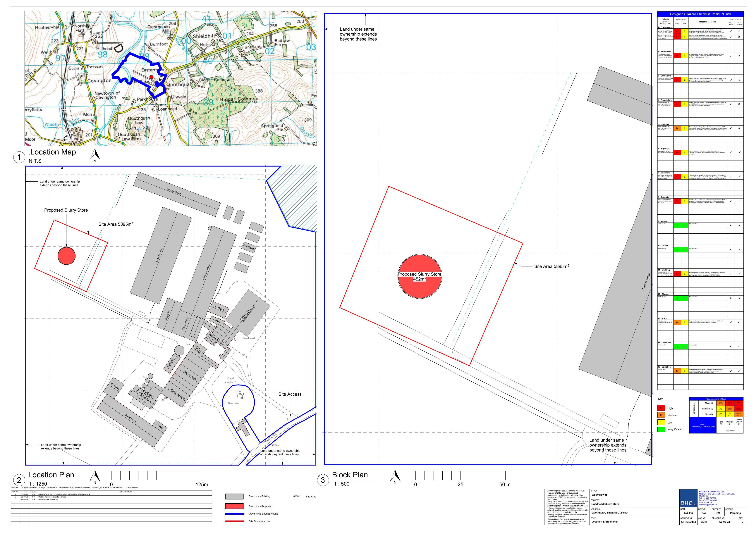Click the '15 - Operation' section heading
Screen dimensions: 756x534
click(664, 367)
